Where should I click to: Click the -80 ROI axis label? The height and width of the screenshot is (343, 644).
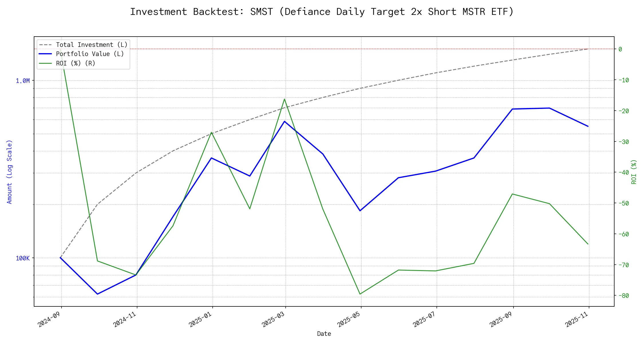pos(624,296)
